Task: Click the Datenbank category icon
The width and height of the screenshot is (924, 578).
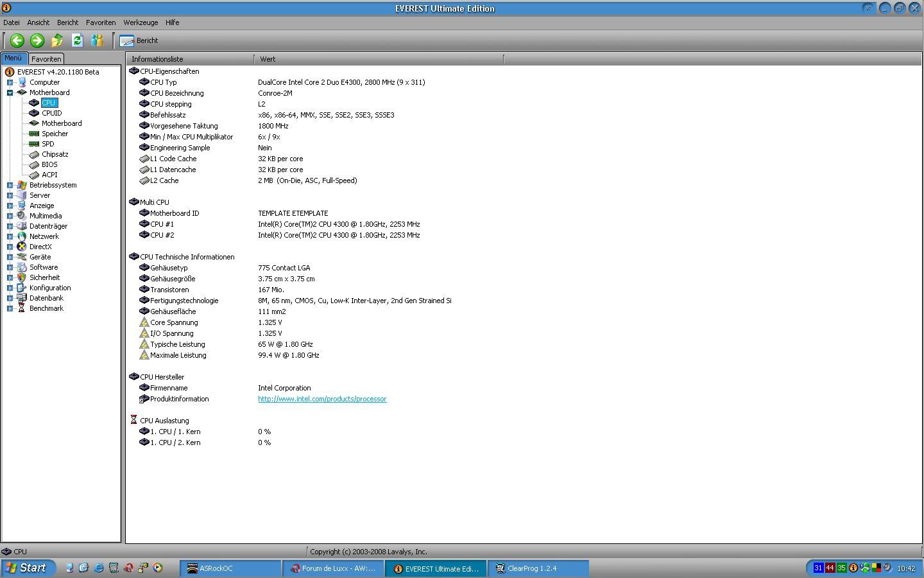Action: click(x=22, y=298)
